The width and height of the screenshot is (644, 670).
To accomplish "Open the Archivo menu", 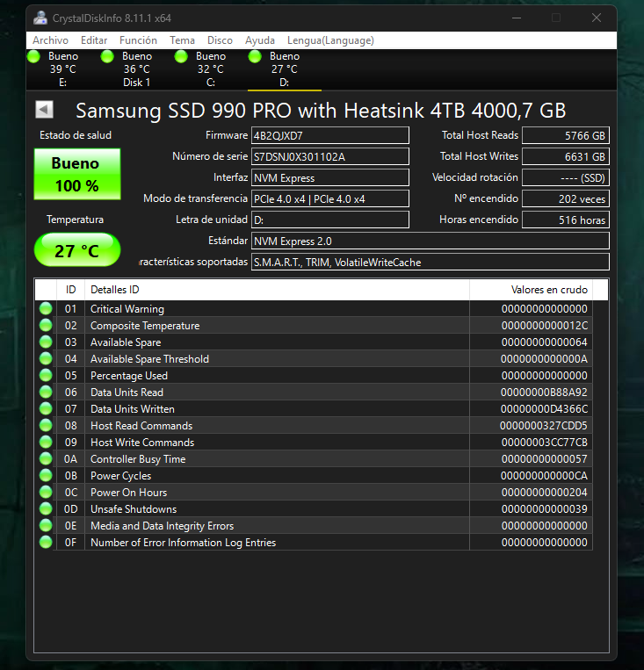I will coord(50,40).
